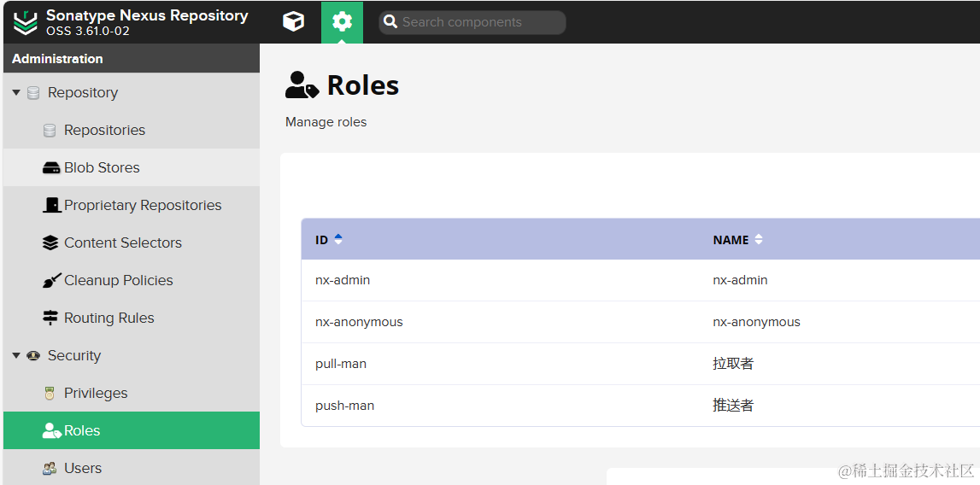Click the Sonatype Nexus logo icon
The image size is (980, 485).
click(26, 22)
